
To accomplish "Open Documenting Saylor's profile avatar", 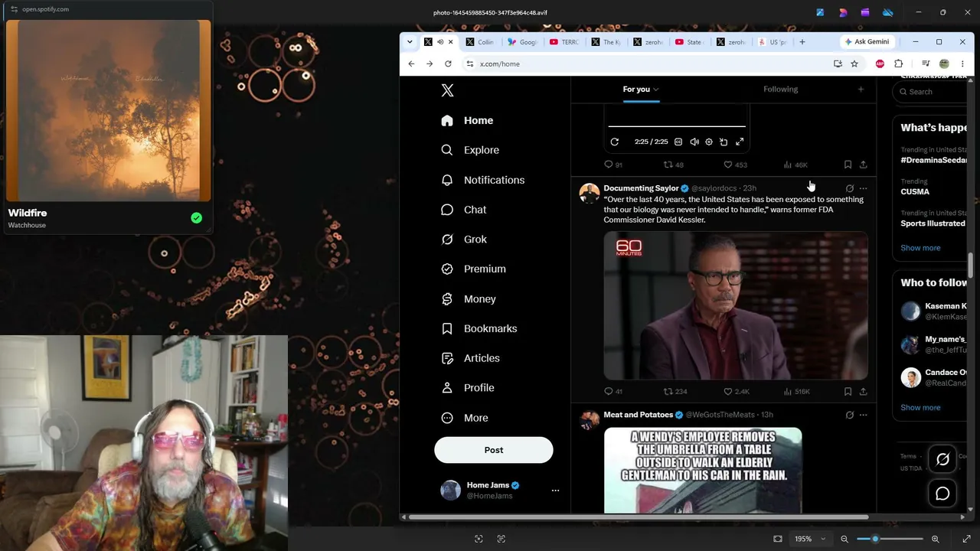I will click(589, 193).
